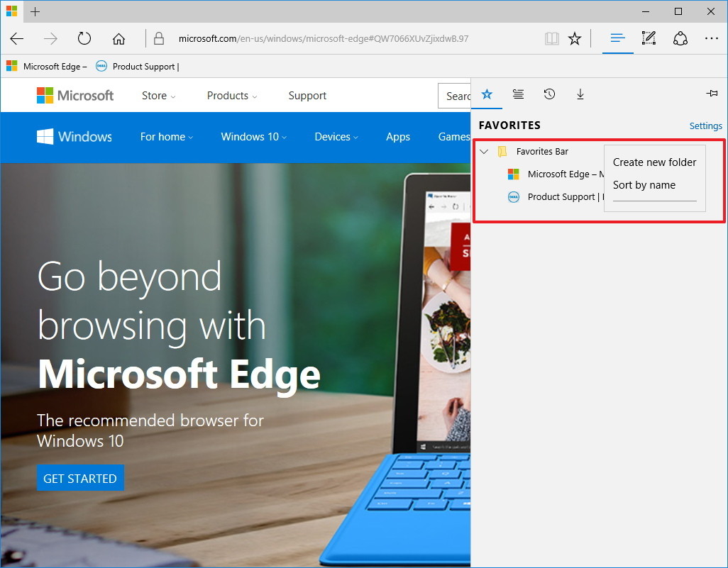Open Product Support favorite in hub list
This screenshot has width=728, height=568.
click(556, 196)
